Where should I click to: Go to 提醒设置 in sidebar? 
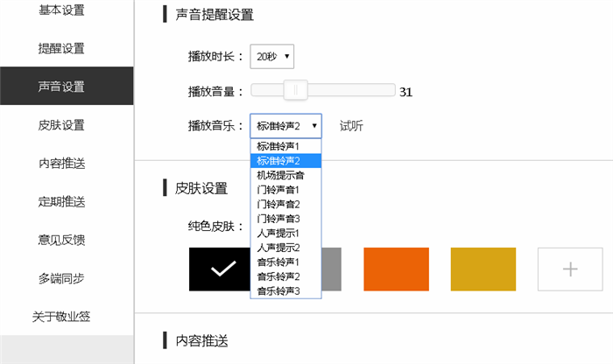61,48
